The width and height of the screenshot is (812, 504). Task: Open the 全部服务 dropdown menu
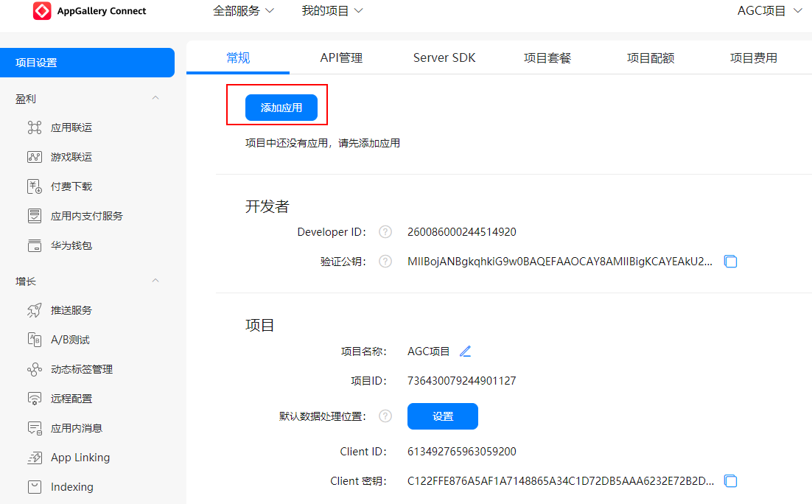coord(243,11)
